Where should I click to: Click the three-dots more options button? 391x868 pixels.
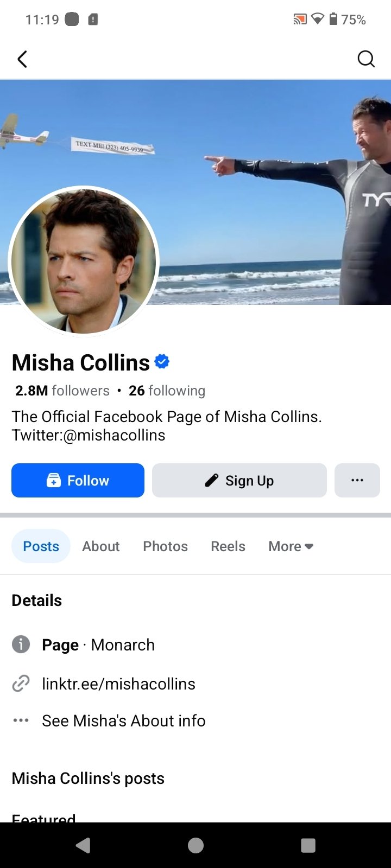(x=357, y=480)
